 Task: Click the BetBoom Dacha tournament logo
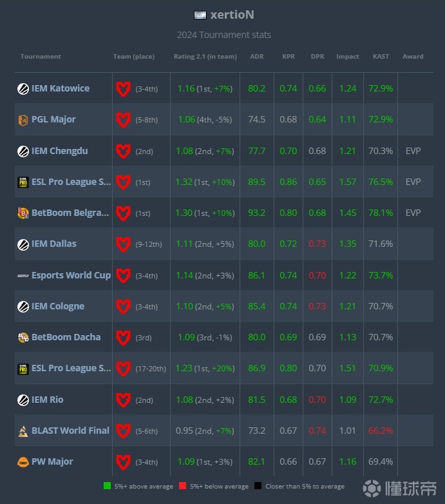coord(23,337)
